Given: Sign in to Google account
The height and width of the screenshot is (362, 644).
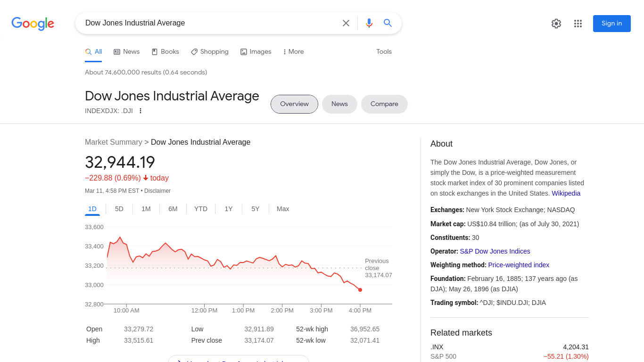Looking at the screenshot, I should (612, 24).
